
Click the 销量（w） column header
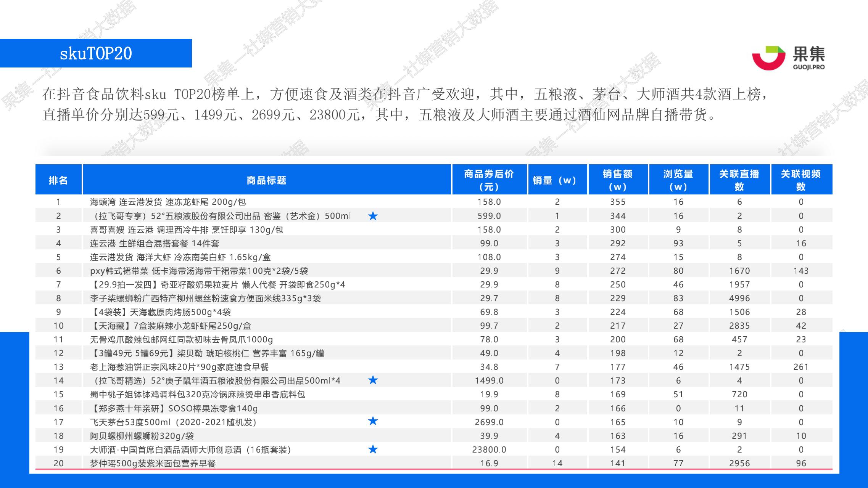(557, 180)
